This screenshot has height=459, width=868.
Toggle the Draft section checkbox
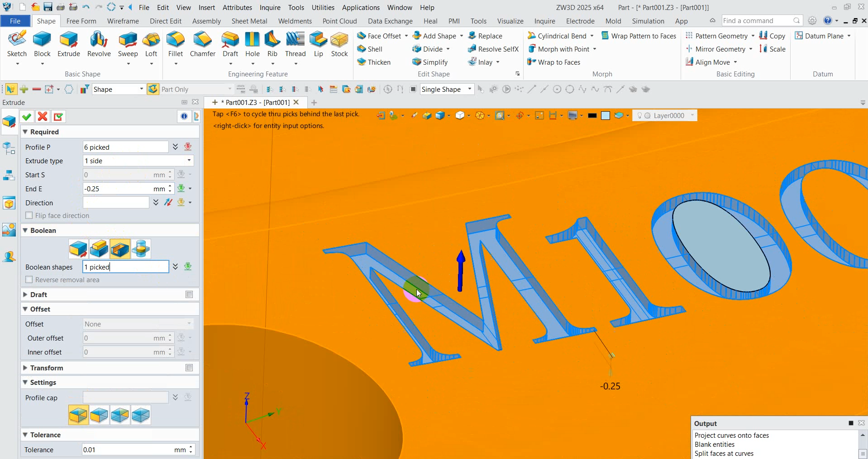[189, 295]
